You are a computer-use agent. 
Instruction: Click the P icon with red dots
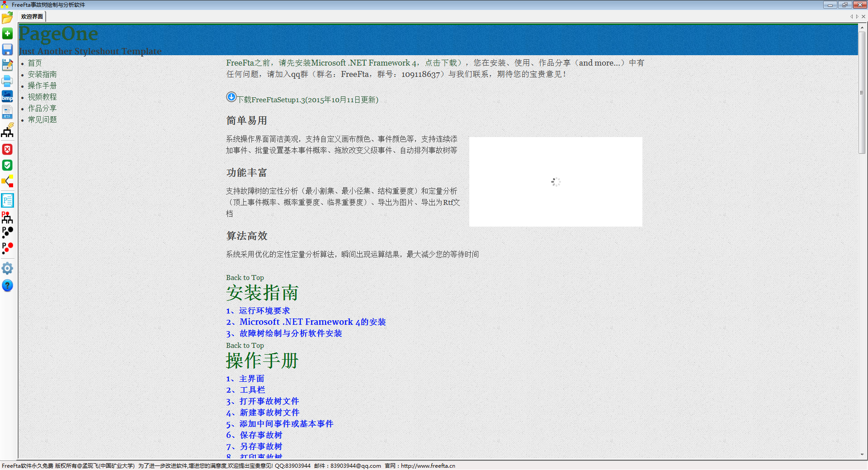click(x=7, y=248)
